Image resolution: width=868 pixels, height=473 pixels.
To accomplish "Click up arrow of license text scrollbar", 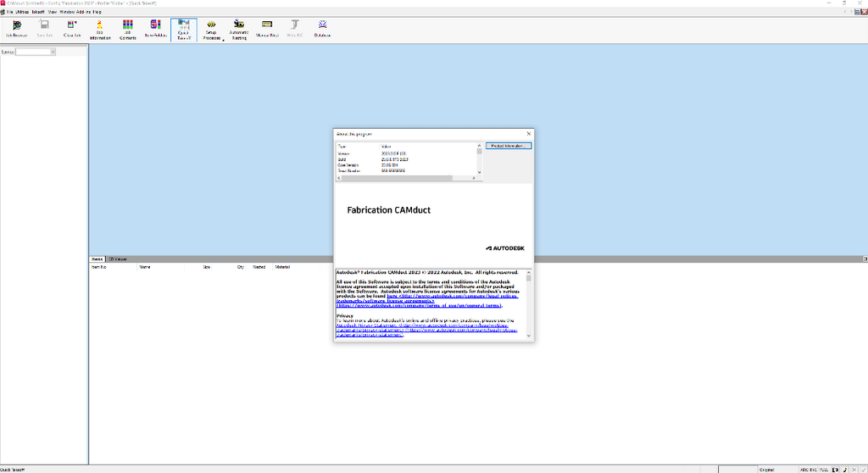I will tap(529, 272).
